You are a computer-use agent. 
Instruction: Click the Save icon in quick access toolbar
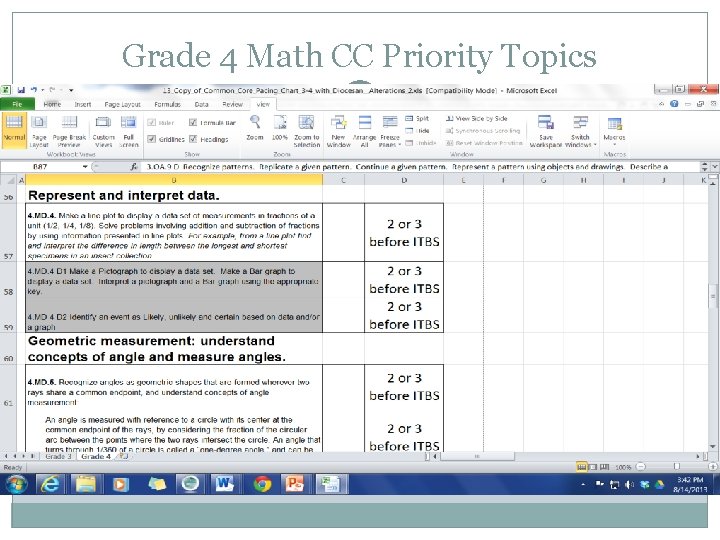(21, 90)
